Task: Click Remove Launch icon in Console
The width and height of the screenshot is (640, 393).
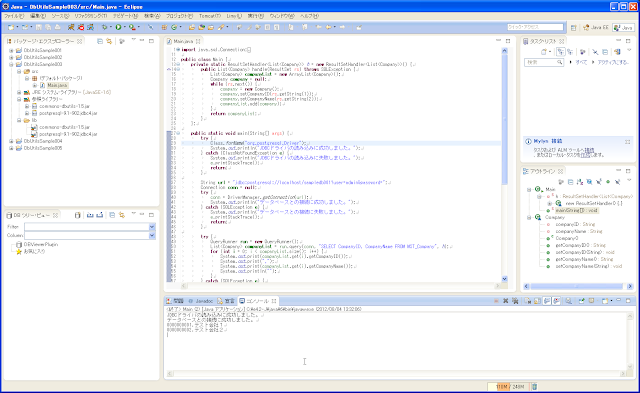Action: point(505,301)
